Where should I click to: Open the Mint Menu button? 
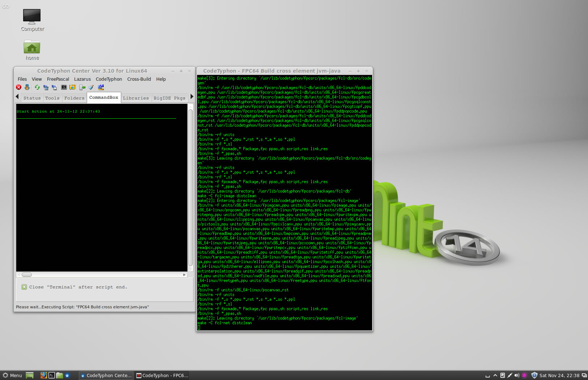coord(12,375)
